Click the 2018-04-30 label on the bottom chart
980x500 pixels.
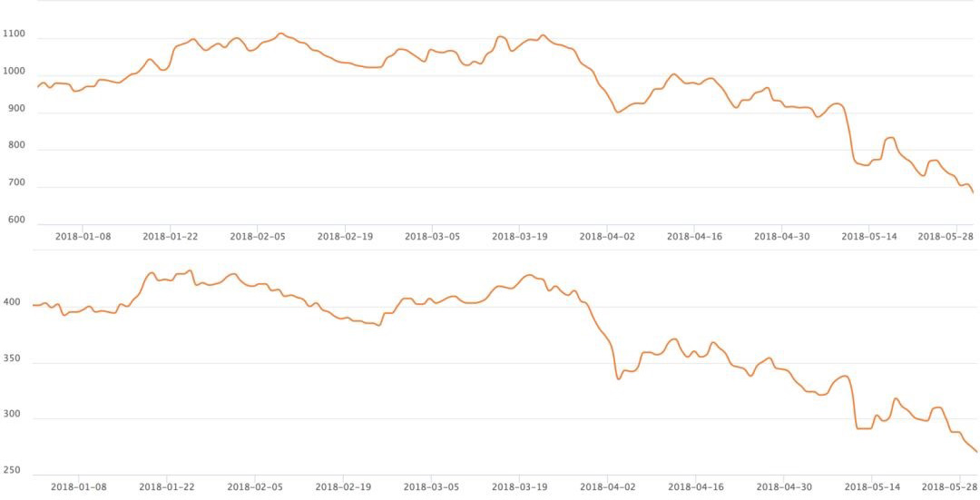pyautogui.click(x=782, y=486)
